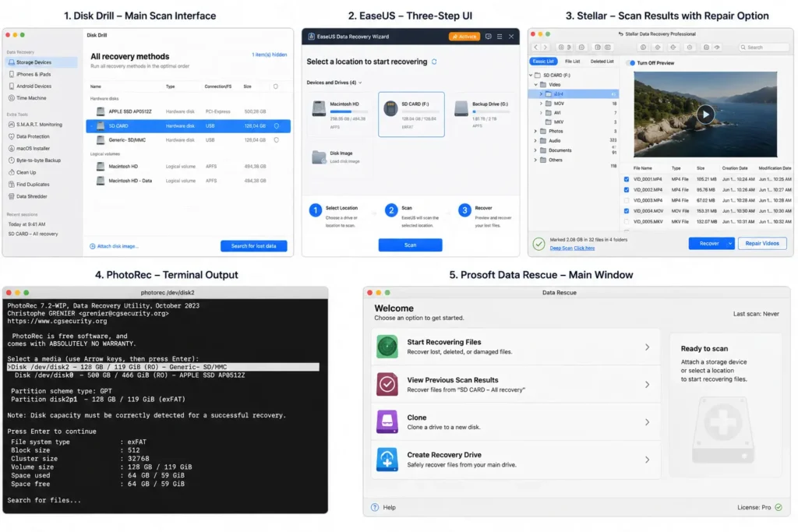
Task: Click Create Recovery Drive icon
Action: 387,460
